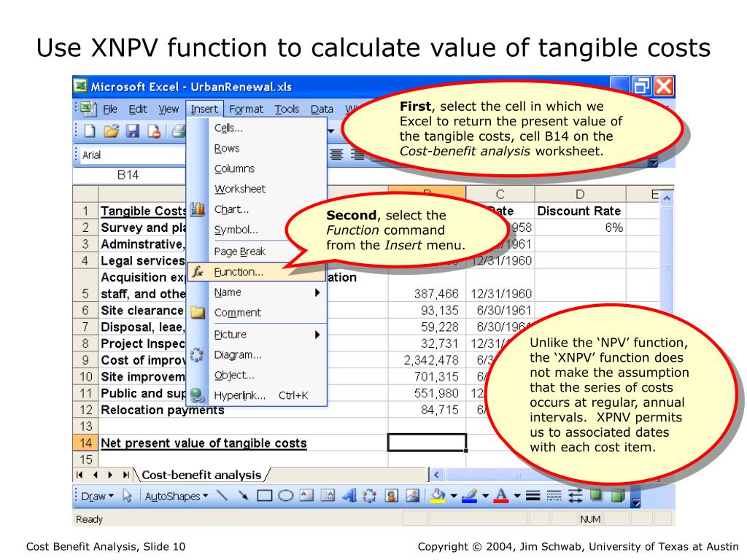Select the cell containing 6%
This screenshot has width=747, height=560.
tap(580, 227)
